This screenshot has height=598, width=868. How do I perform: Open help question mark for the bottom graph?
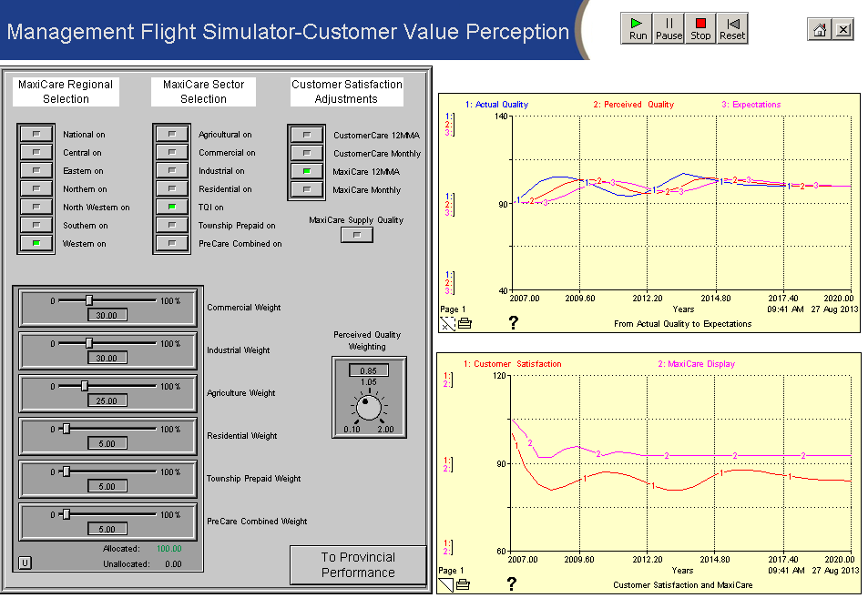coord(512,583)
